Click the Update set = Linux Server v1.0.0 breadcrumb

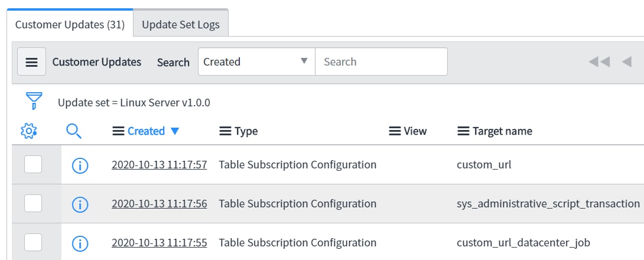[x=134, y=103]
